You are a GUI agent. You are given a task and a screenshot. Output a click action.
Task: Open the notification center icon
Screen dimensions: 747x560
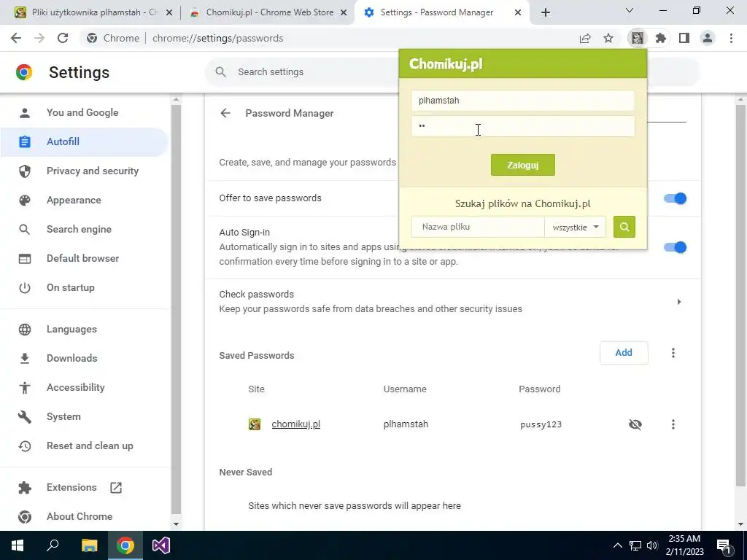pyautogui.click(x=724, y=545)
